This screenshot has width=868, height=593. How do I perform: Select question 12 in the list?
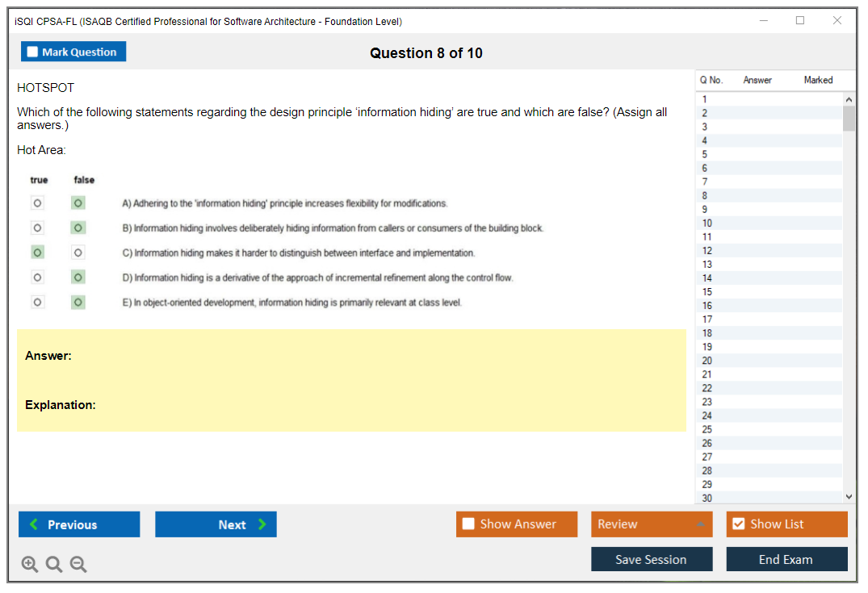[x=707, y=251]
